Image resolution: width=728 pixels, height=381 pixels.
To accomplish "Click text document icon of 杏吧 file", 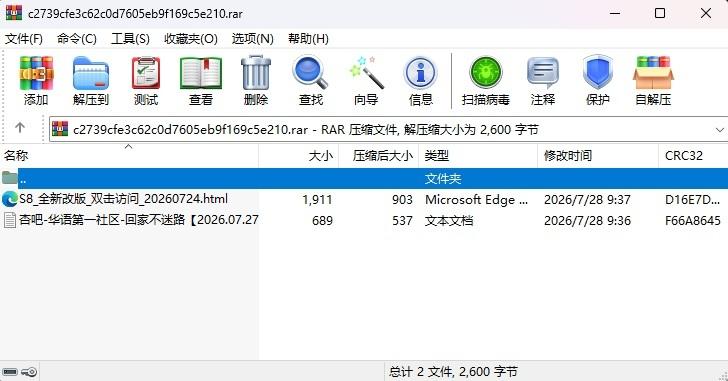I will coord(9,220).
